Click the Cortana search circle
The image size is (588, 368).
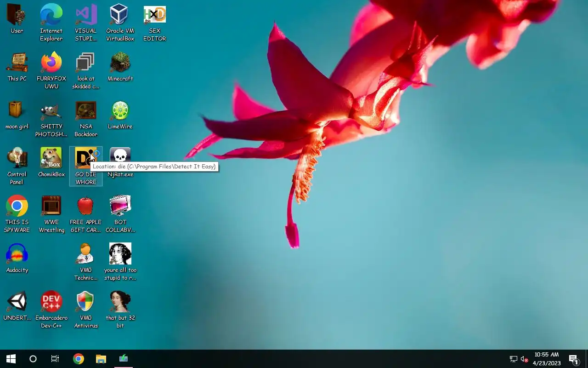(x=33, y=359)
